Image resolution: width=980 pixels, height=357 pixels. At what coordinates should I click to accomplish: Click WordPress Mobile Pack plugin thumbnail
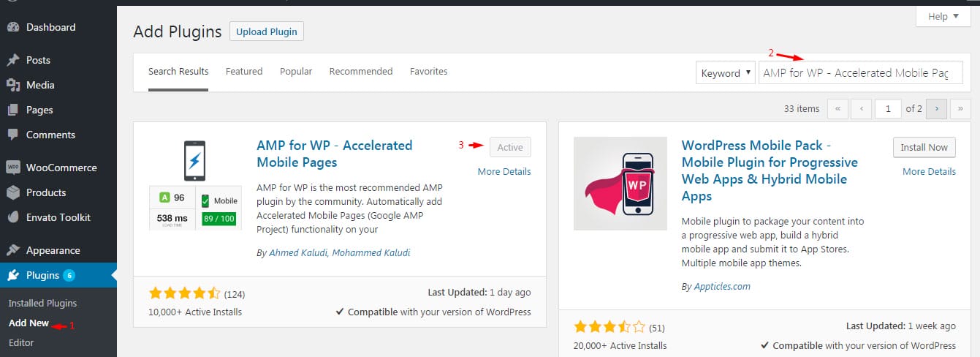coord(620,184)
